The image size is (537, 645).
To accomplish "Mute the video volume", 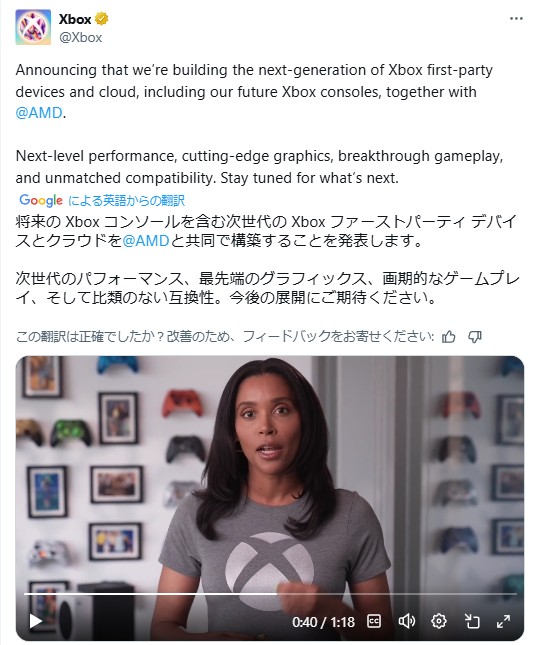I will pyautogui.click(x=407, y=621).
